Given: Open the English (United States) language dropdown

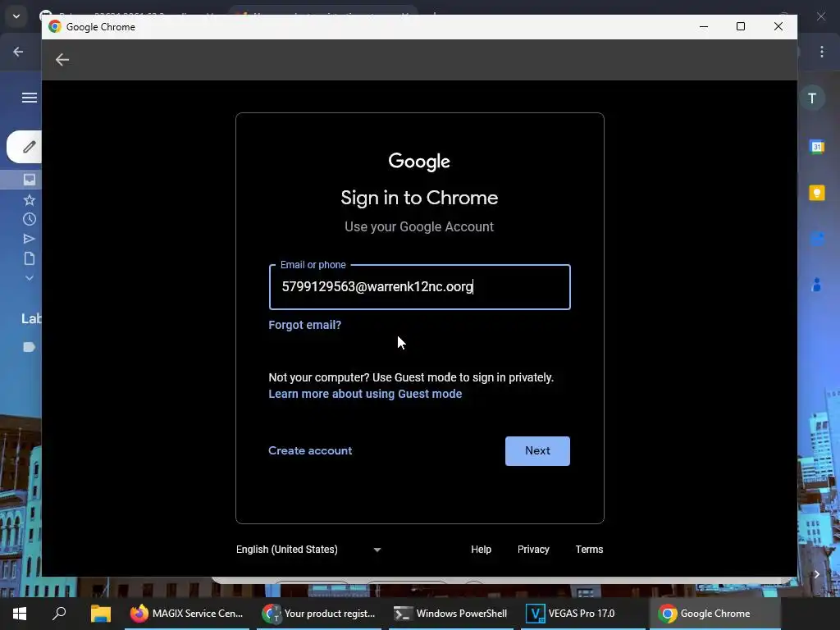Looking at the screenshot, I should click(x=308, y=550).
